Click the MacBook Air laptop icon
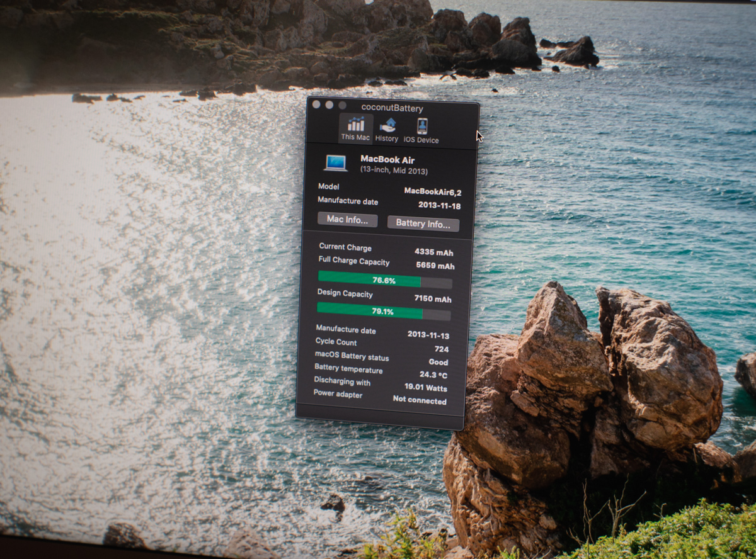This screenshot has width=756, height=559. point(336,163)
